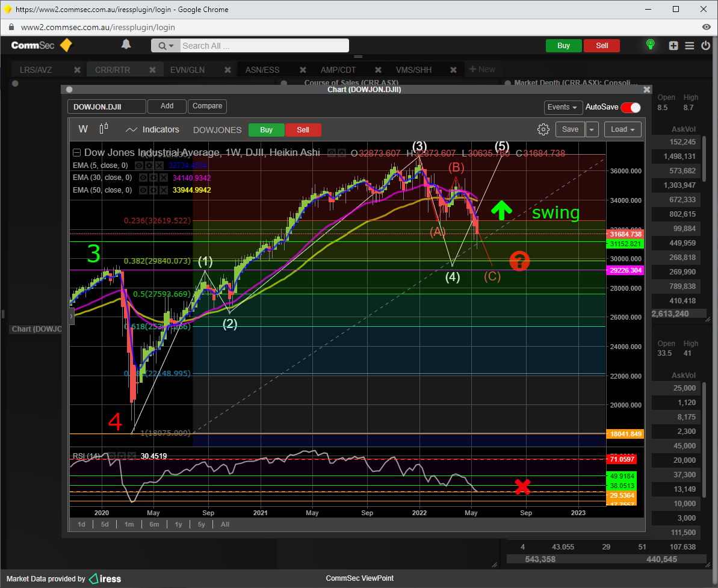This screenshot has height=588, width=718.
Task: Open settings for EMA (50, close, 0)
Action: [153, 190]
